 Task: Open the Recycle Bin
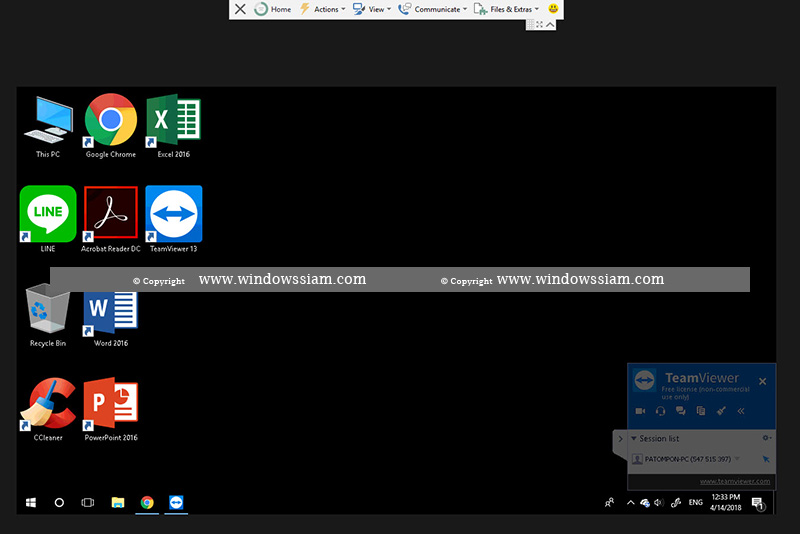click(48, 316)
